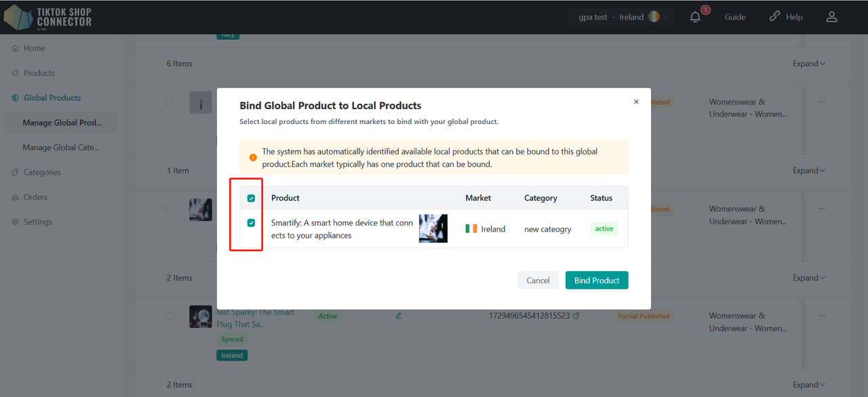The width and height of the screenshot is (868, 397).
Task: Click the notification bell icon
Action: 695,17
